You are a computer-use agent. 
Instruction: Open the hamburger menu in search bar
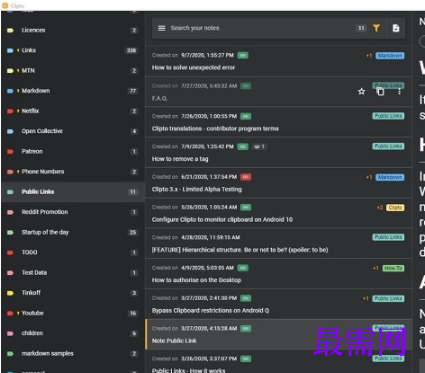pos(161,28)
